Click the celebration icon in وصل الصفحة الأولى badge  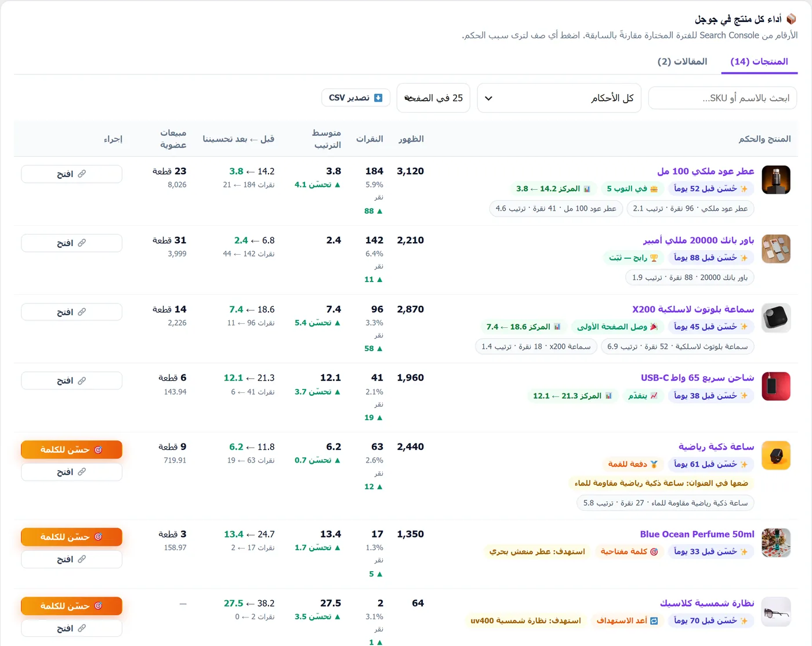click(654, 327)
